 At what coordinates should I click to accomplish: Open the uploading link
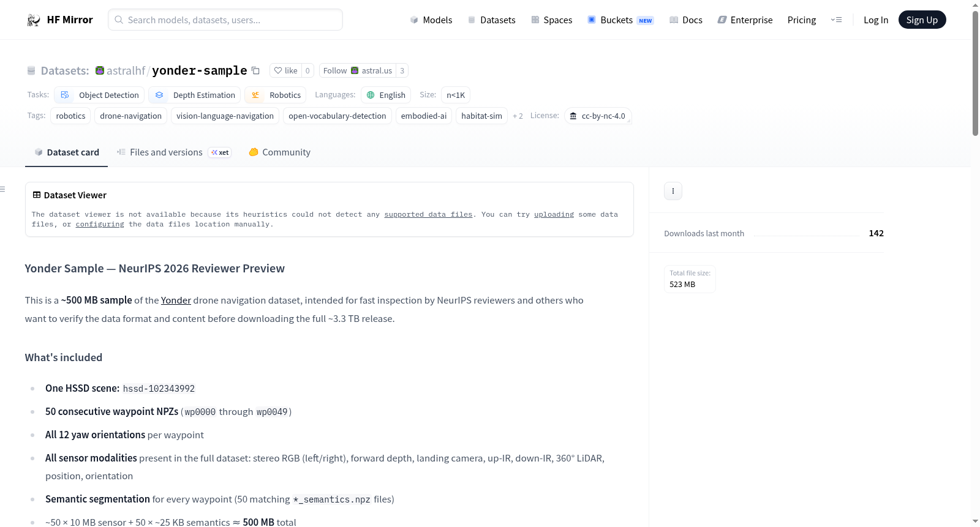tap(554, 214)
